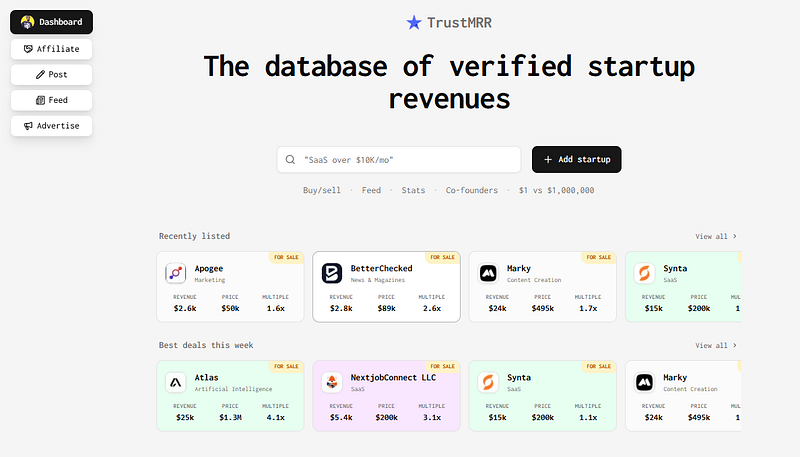Click Apogee's $50k price value
Image resolution: width=800 pixels, height=457 pixels.
pos(230,308)
